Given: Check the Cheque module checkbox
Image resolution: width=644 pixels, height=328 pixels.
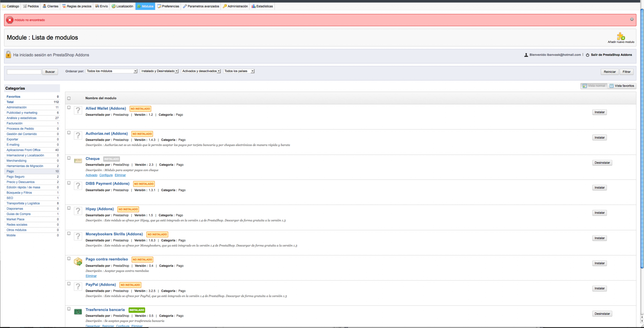Looking at the screenshot, I should (69, 158).
